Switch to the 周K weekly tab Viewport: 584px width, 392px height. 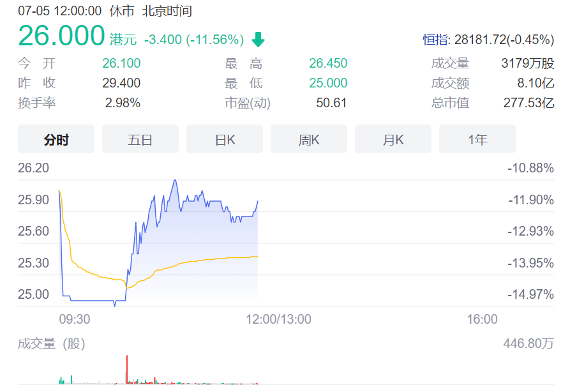(x=309, y=139)
